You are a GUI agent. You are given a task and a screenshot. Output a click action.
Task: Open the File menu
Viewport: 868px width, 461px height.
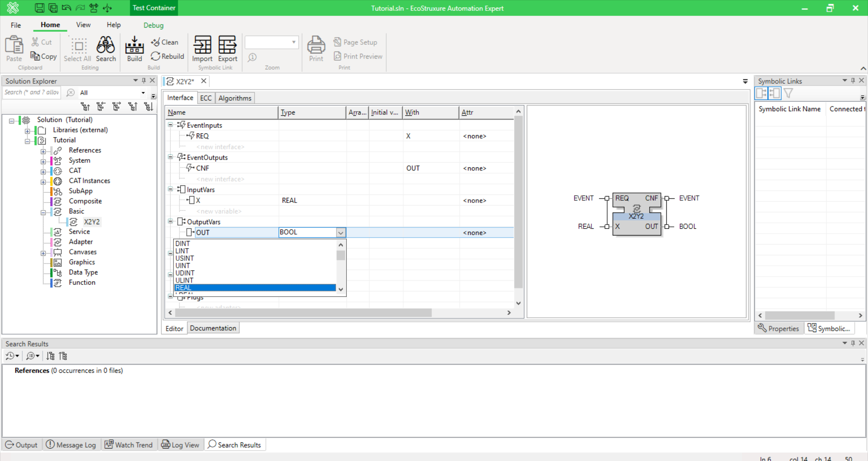pos(16,25)
